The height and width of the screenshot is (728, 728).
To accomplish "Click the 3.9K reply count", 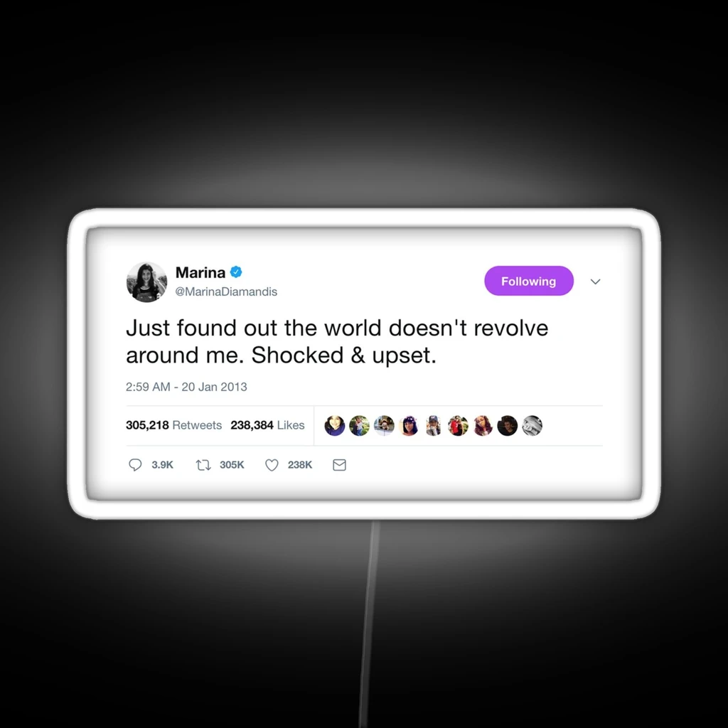I will tap(163, 465).
